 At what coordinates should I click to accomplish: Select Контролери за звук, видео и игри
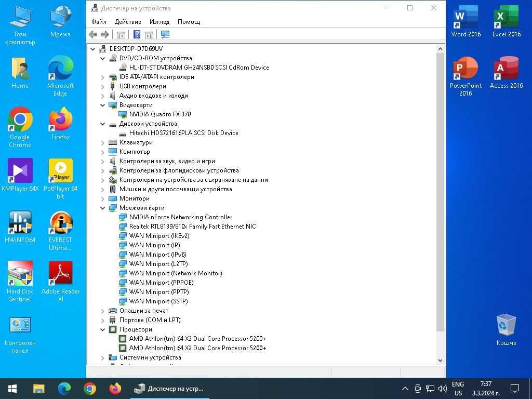click(x=167, y=161)
